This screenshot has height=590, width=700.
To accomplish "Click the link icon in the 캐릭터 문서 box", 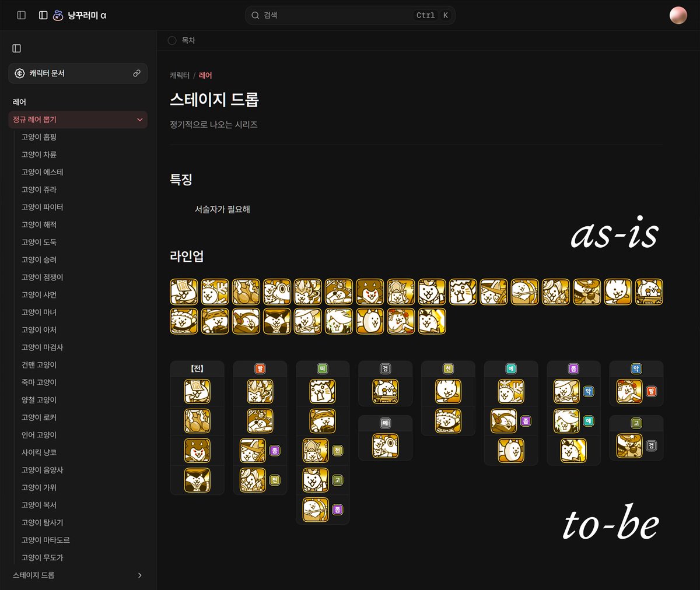I will coord(136,73).
